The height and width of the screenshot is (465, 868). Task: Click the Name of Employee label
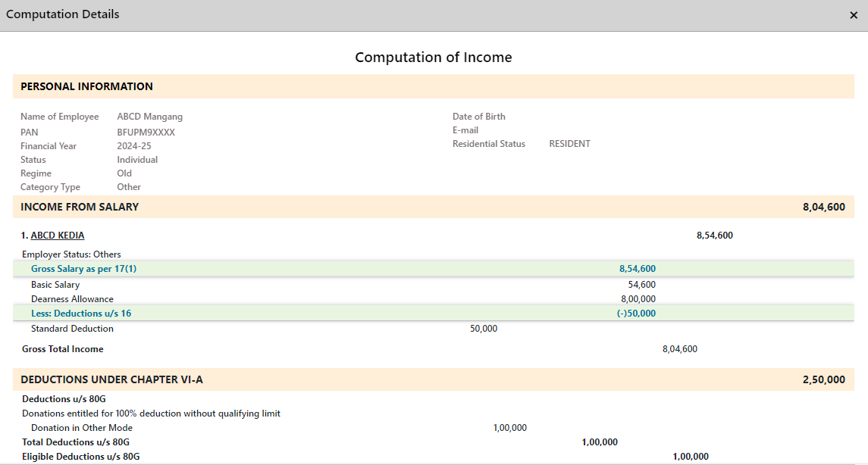(x=60, y=117)
